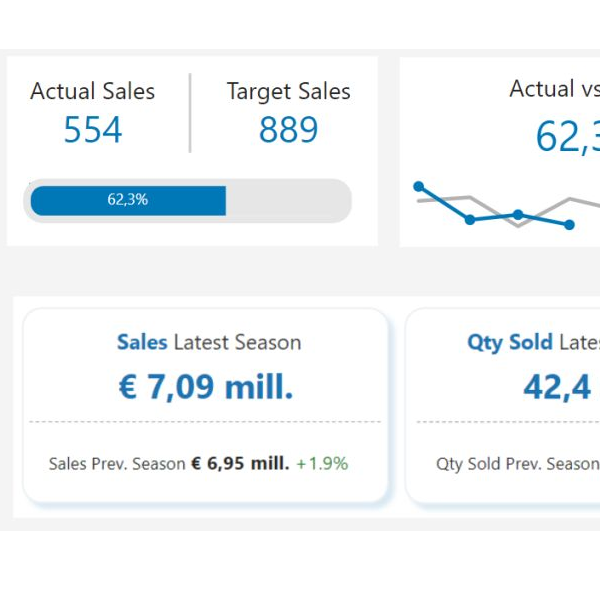600x600 pixels.
Task: Click the second blue line chart marker
Action: [x=470, y=220]
